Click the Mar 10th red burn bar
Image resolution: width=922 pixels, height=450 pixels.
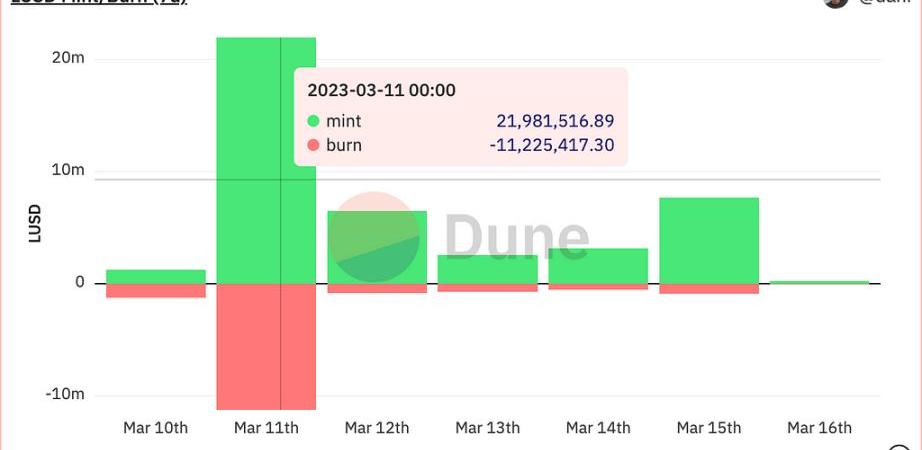(x=156, y=291)
